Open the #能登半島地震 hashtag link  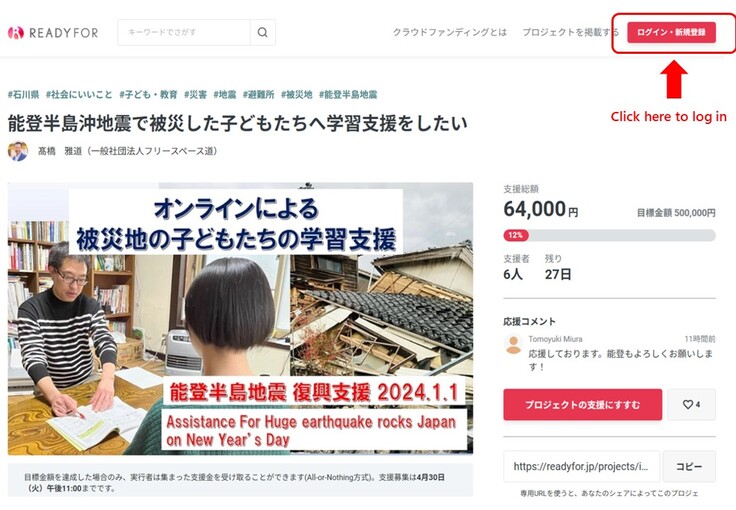[x=348, y=94]
